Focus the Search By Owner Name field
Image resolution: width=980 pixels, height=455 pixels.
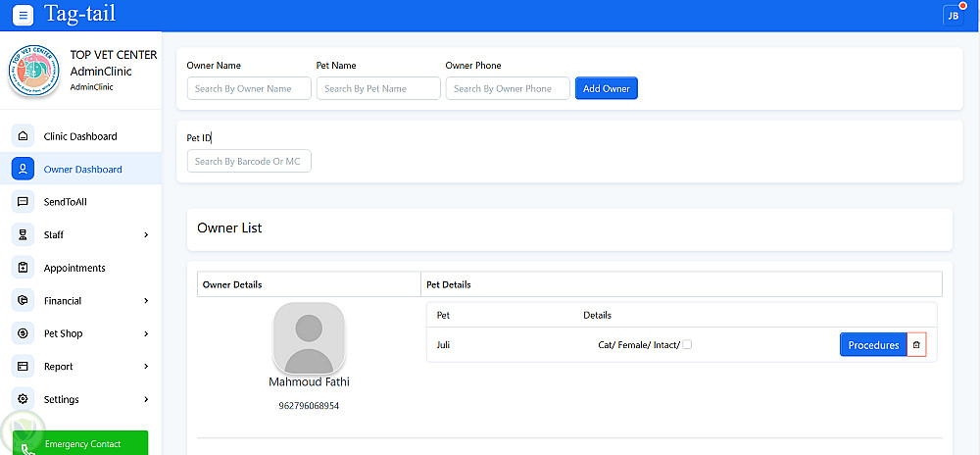[x=249, y=88]
